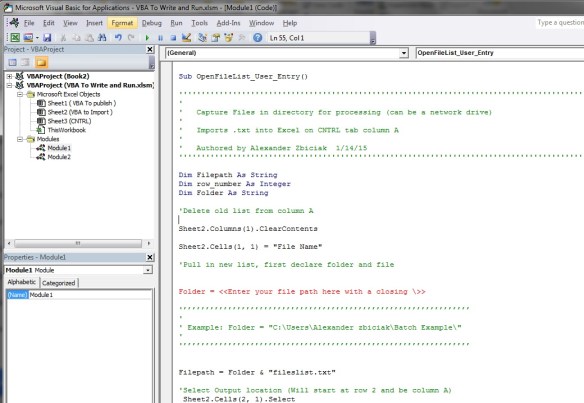
Task: Close the Properties - Module1 panel
Action: click(x=150, y=257)
